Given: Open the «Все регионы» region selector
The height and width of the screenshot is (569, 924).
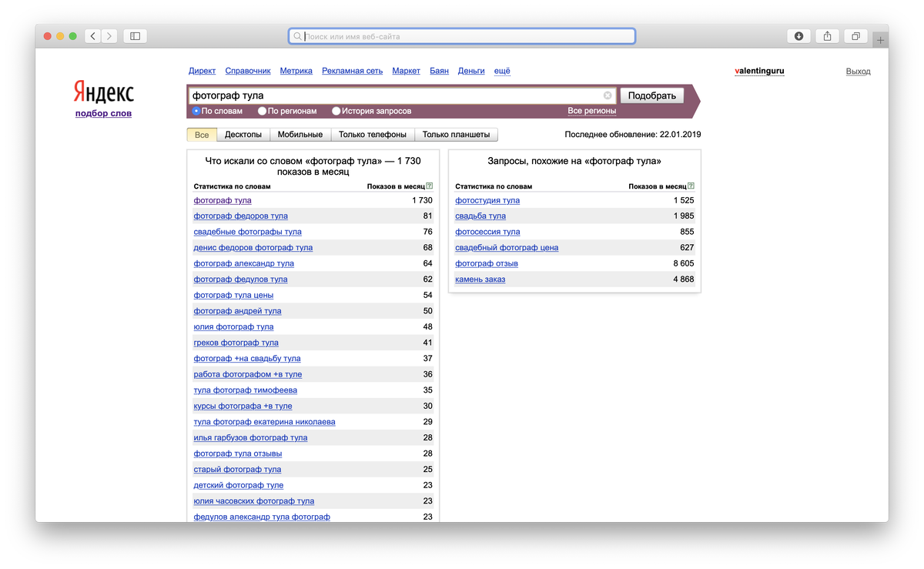Looking at the screenshot, I should tap(592, 110).
